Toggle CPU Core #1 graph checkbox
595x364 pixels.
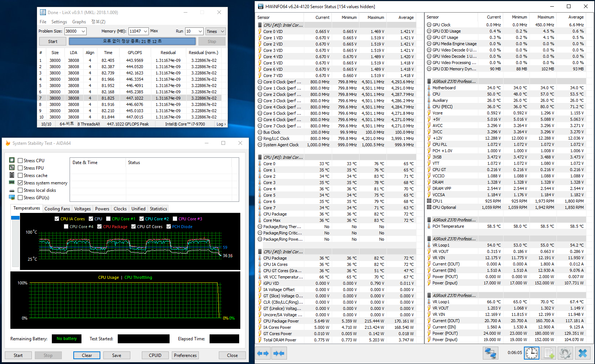click(108, 219)
